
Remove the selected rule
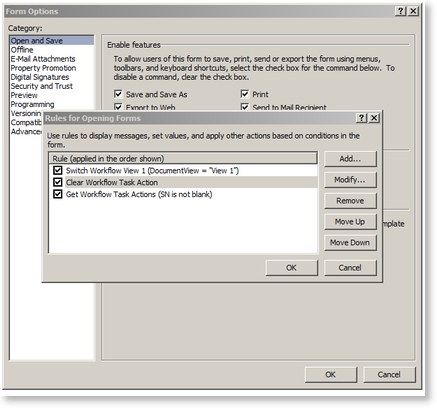pos(350,201)
